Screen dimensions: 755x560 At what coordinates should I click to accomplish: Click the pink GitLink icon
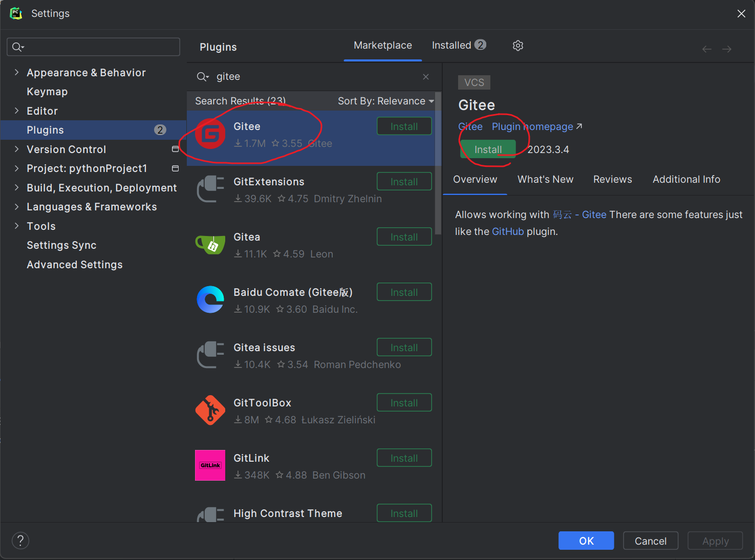(210, 465)
